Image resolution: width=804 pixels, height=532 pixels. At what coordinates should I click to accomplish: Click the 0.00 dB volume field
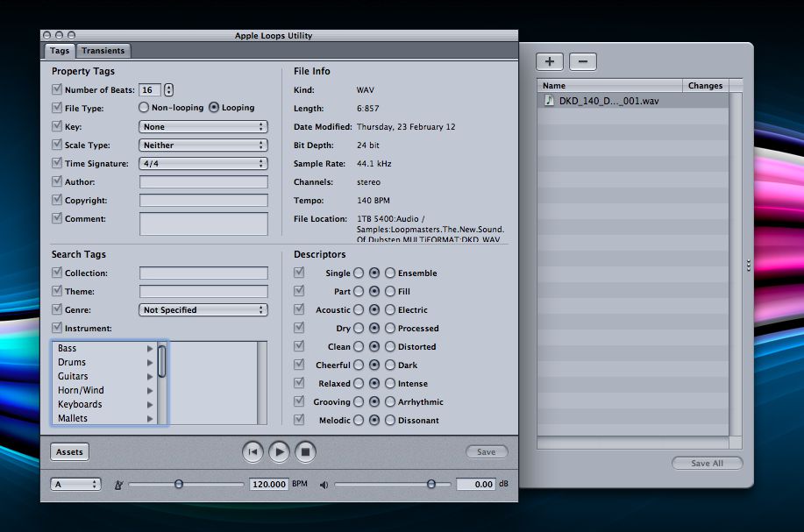click(476, 485)
